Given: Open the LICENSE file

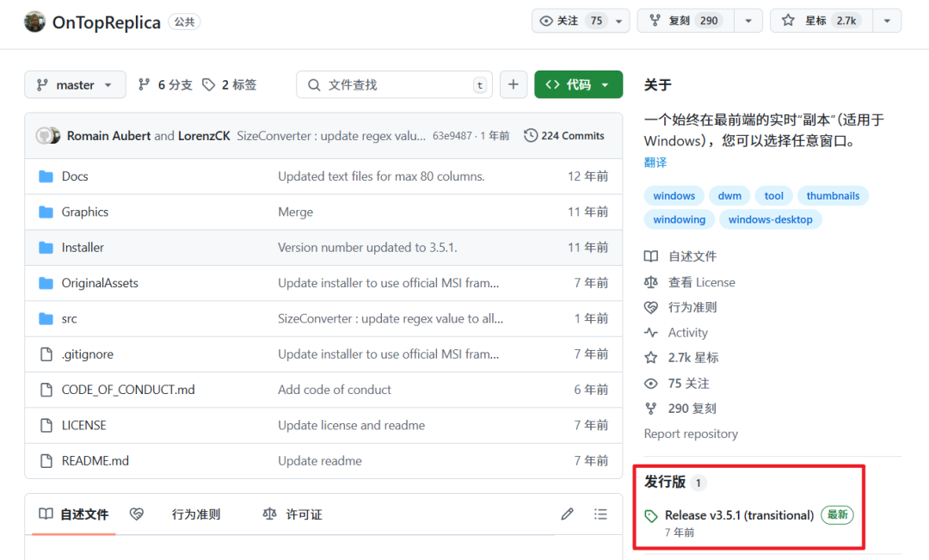Looking at the screenshot, I should [x=83, y=425].
